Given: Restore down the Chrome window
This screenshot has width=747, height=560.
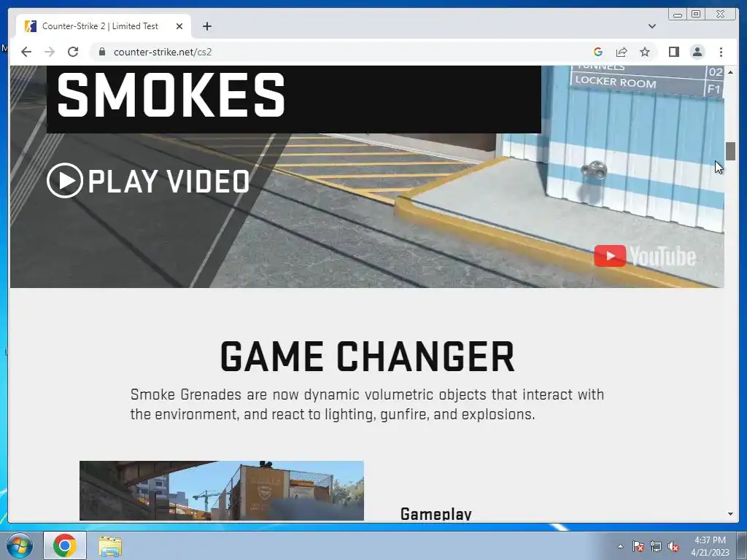Looking at the screenshot, I should coord(696,15).
